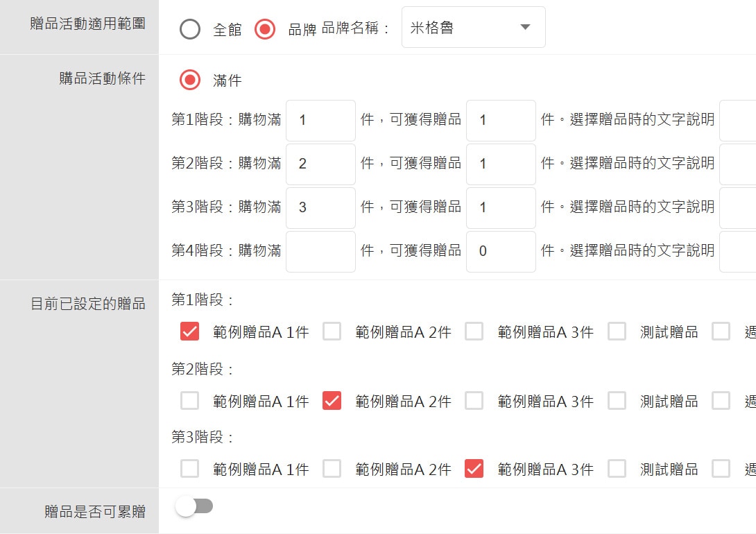Check 範例贈品A 3件 in 第1階段

[474, 331]
